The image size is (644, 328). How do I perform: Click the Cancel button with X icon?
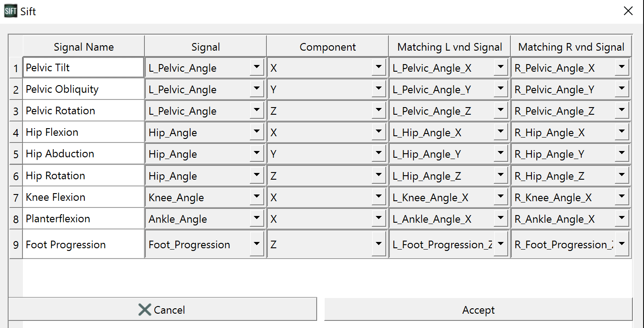point(162,310)
